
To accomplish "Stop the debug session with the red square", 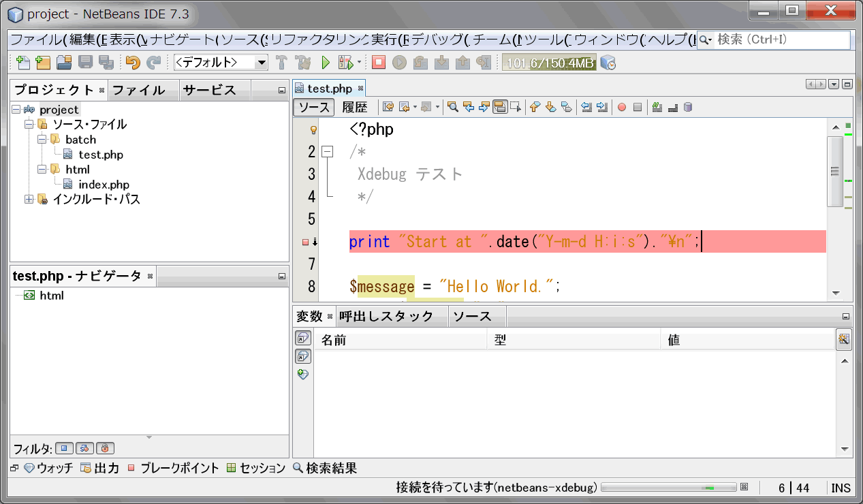I will (x=379, y=63).
